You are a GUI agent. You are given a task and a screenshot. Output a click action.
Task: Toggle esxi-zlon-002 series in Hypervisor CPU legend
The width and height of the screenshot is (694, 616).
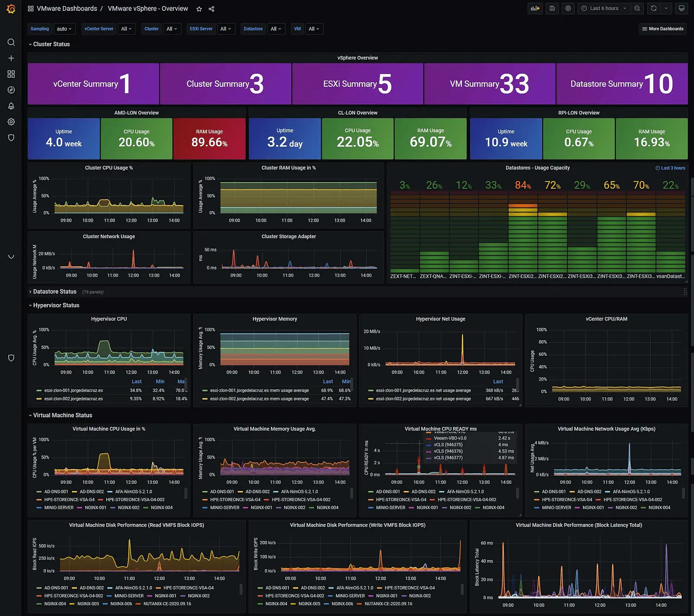click(73, 399)
